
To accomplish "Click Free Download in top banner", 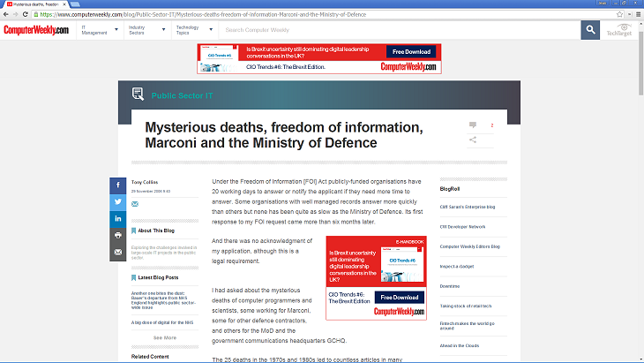I will point(411,52).
